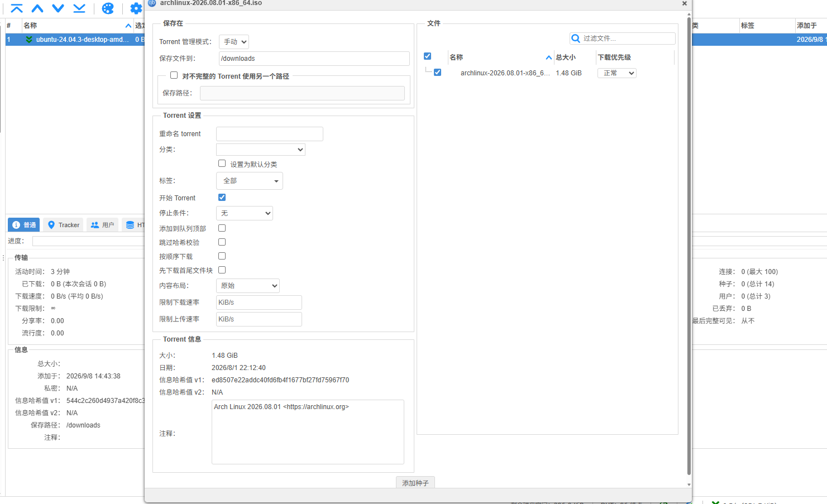Click the magnifier icon in file filter
Image resolution: width=827 pixels, height=504 pixels.
point(576,39)
